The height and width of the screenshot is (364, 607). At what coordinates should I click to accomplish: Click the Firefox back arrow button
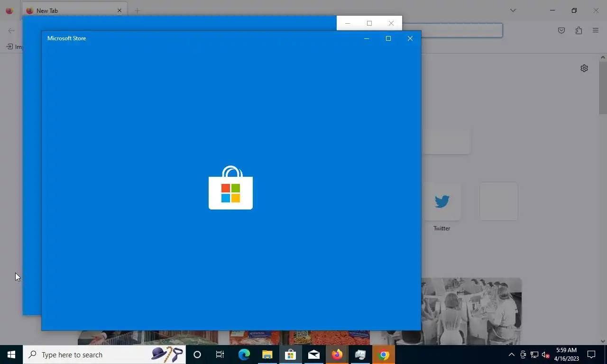[11, 30]
